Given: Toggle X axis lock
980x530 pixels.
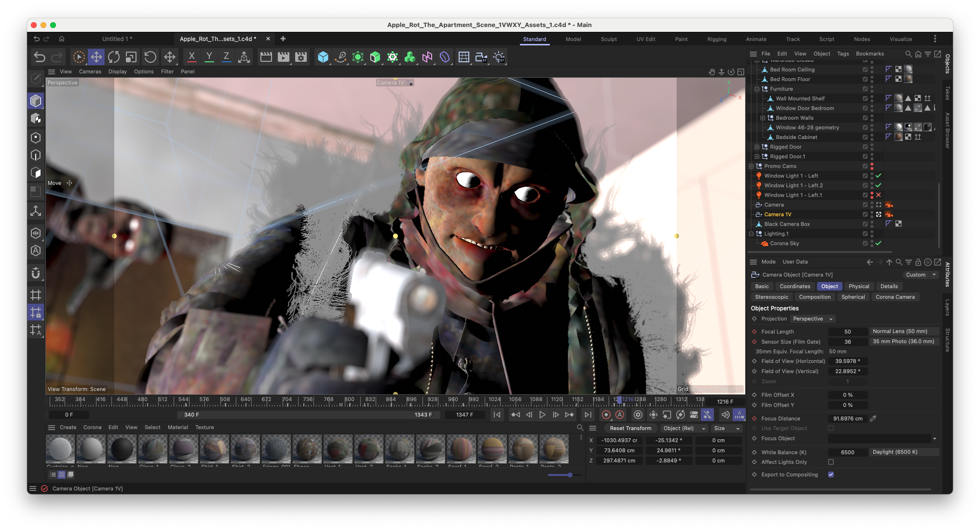Looking at the screenshot, I should [x=191, y=57].
